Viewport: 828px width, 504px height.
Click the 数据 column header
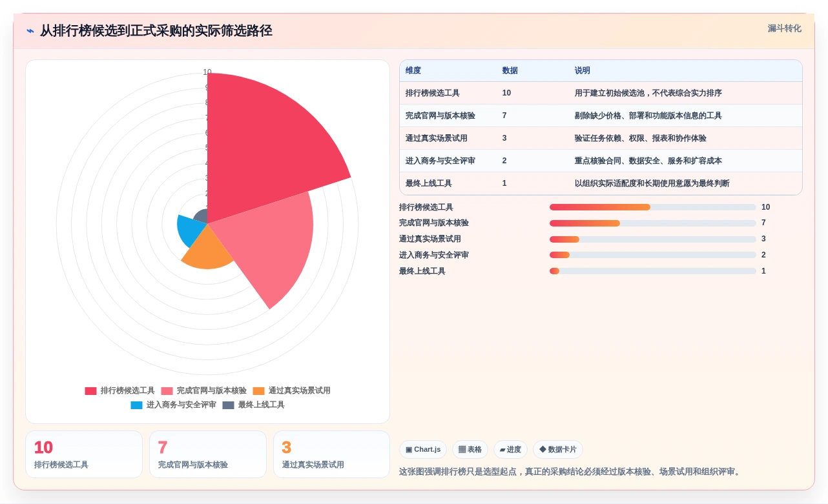[x=510, y=70]
